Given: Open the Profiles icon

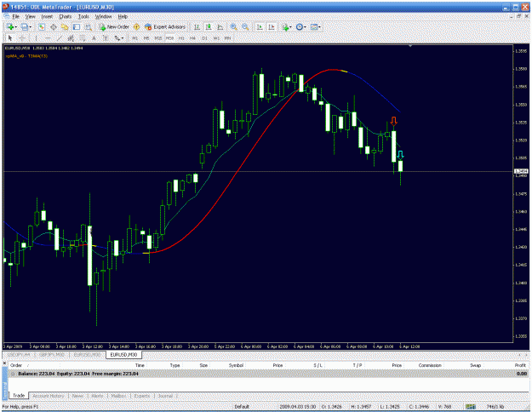Looking at the screenshot, I should tap(25, 26).
